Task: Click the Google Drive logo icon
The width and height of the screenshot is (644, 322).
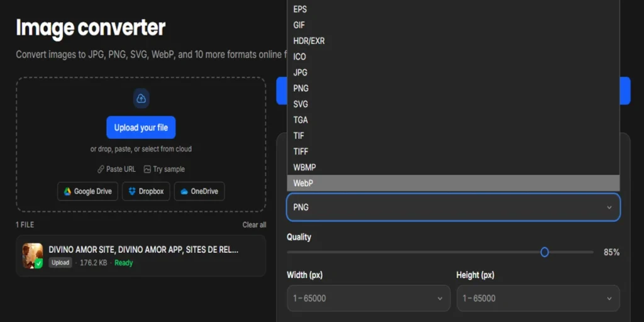Action: click(67, 191)
